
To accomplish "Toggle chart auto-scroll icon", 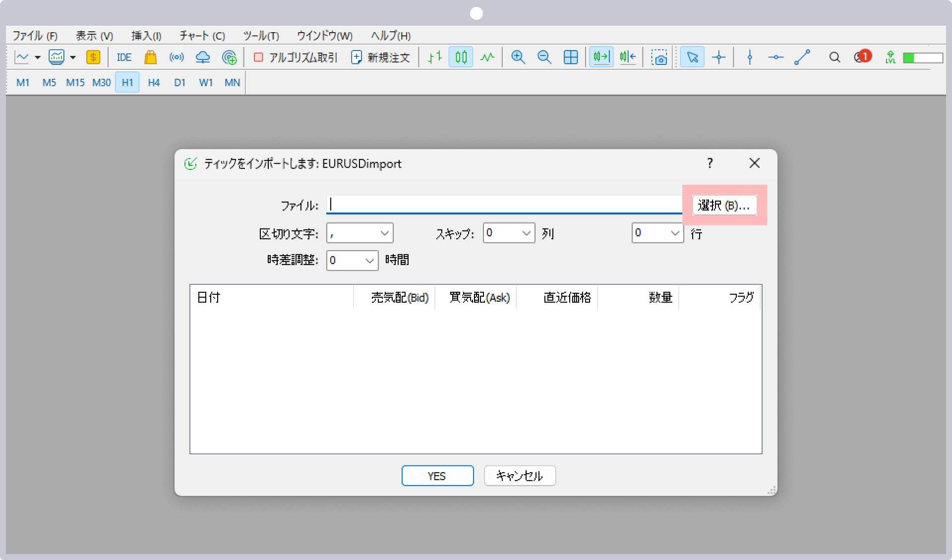I will [601, 57].
